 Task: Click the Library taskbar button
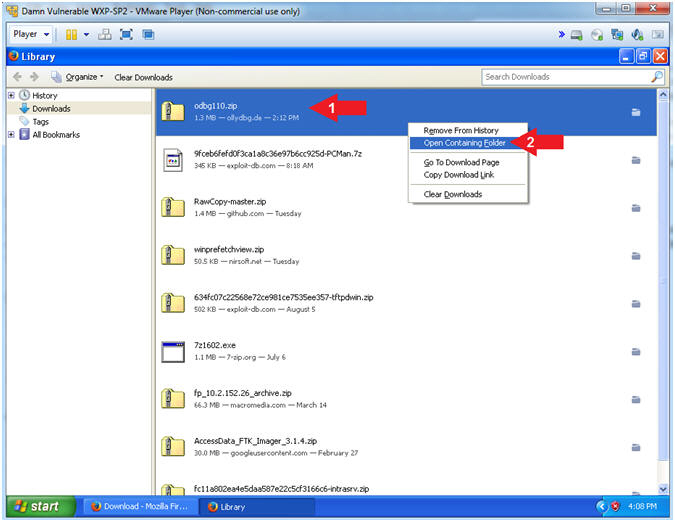[257, 507]
